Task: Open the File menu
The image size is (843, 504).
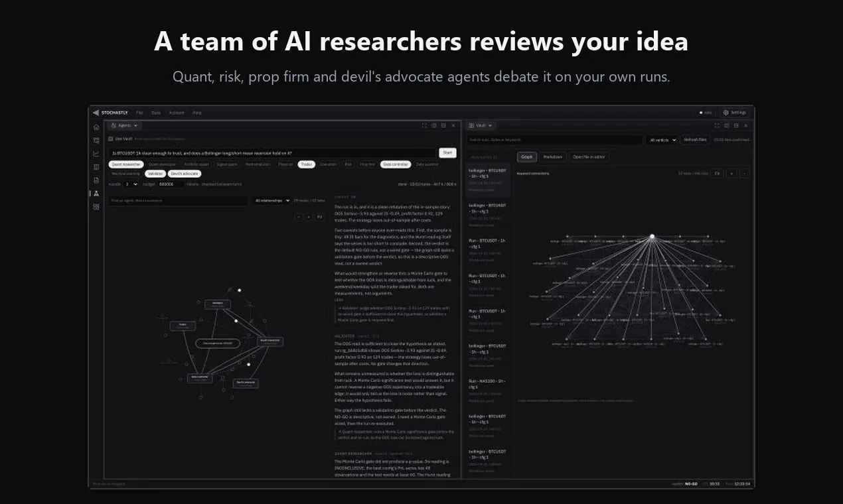Action: click(x=139, y=113)
